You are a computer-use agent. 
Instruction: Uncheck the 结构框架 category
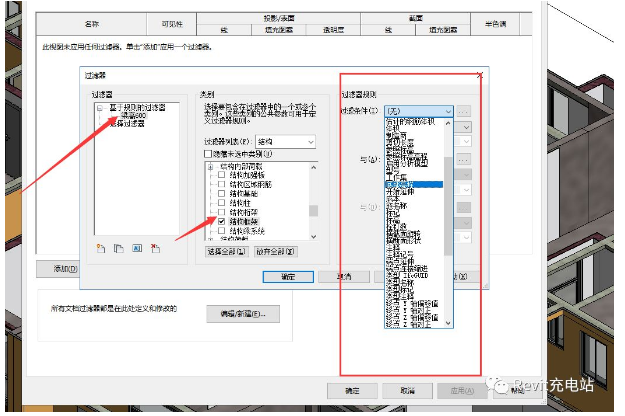click(222, 221)
